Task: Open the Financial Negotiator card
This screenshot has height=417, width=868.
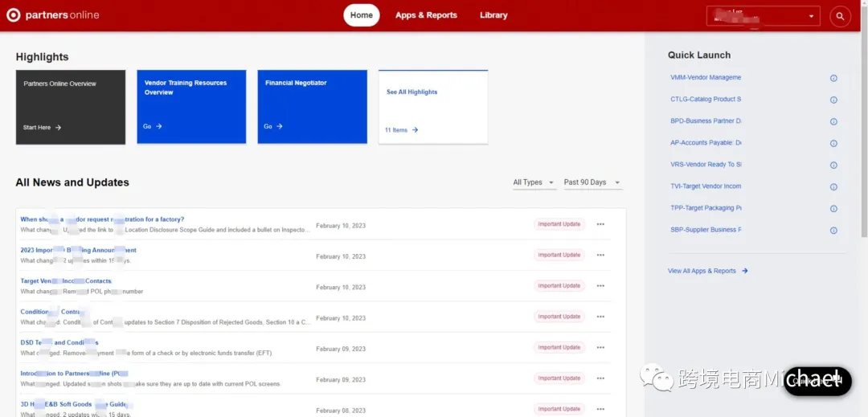Action: pyautogui.click(x=312, y=107)
